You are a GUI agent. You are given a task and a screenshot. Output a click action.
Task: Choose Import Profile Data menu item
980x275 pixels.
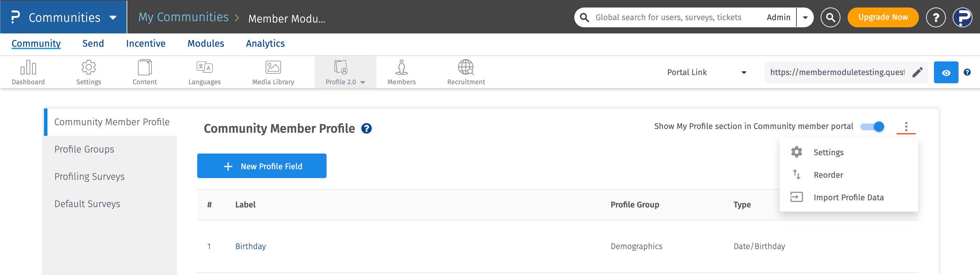848,198
